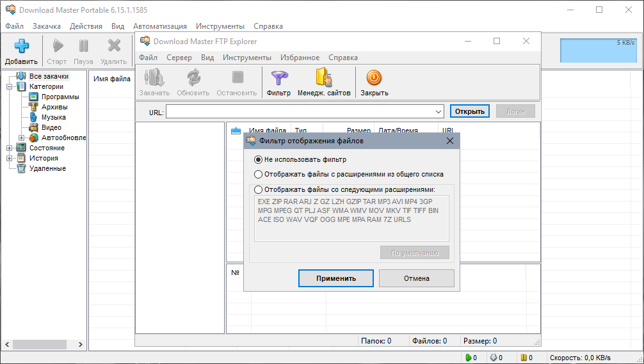Click the parent folder icon in file list
The height and width of the screenshot is (364, 644).
[236, 131]
